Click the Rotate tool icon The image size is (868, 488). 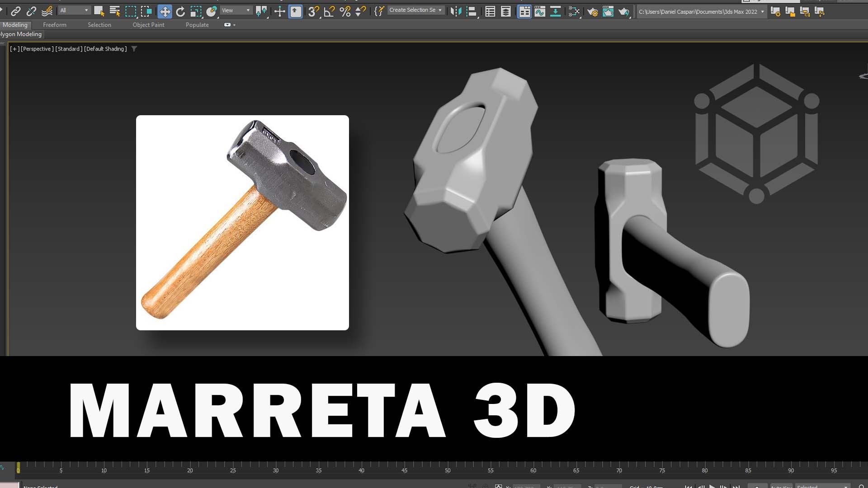tap(180, 12)
